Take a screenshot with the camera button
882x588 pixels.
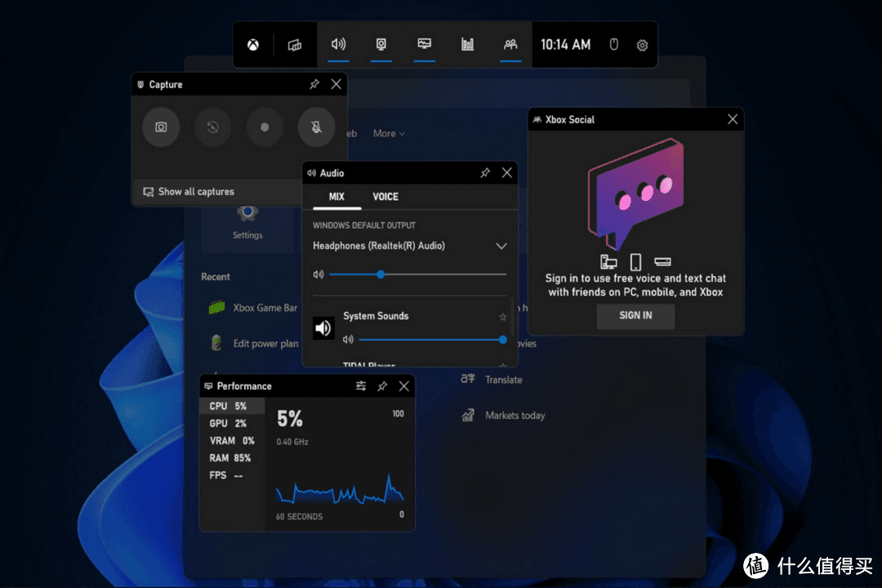161,127
